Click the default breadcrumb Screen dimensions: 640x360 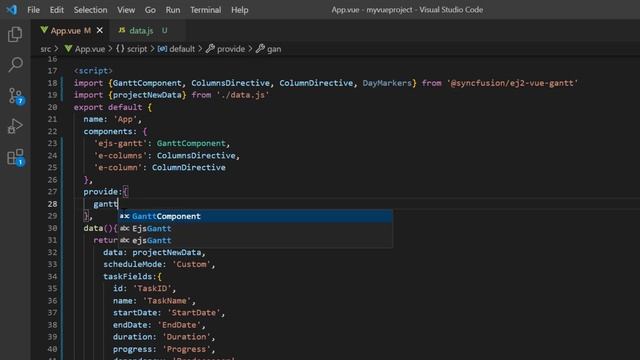coord(176,49)
